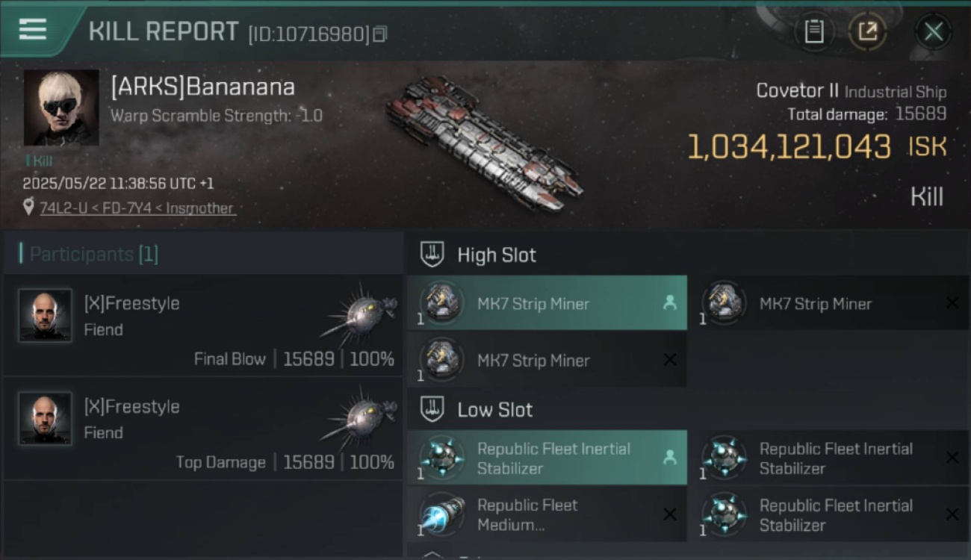The height and width of the screenshot is (560, 971).
Task: Open the clipboard icon in header
Action: coord(813,31)
